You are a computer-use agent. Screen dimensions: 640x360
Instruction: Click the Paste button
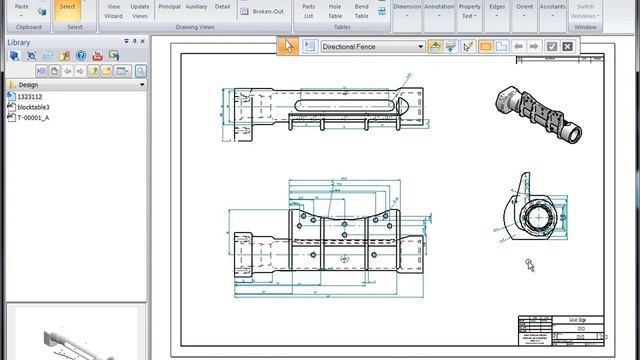[21, 6]
